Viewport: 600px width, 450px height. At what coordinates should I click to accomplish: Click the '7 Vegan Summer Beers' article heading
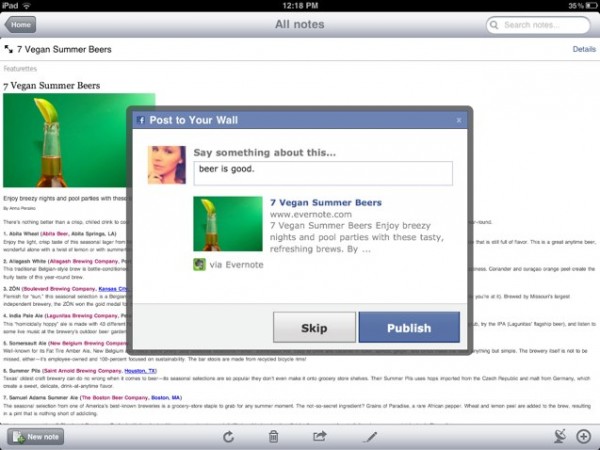click(52, 86)
